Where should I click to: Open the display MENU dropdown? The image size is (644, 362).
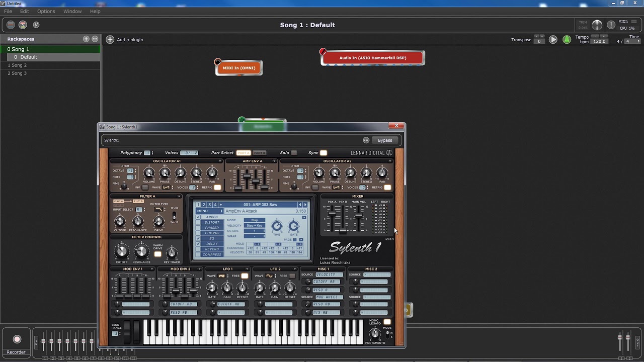[209, 211]
